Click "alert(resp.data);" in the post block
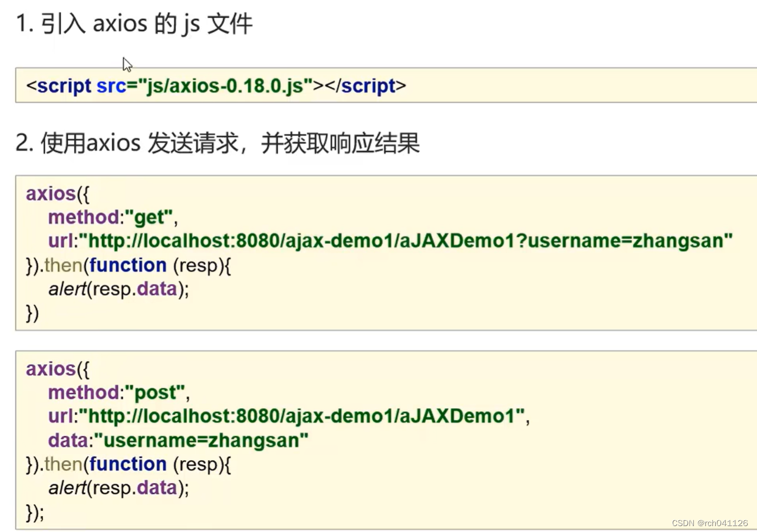Image resolution: width=757 pixels, height=532 pixels. pyautogui.click(x=119, y=488)
